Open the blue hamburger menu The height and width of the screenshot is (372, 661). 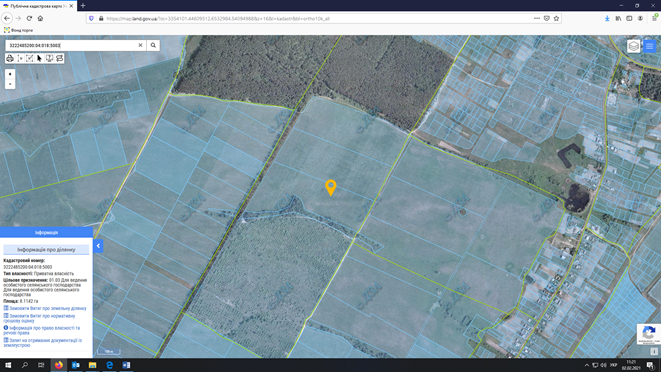click(650, 46)
